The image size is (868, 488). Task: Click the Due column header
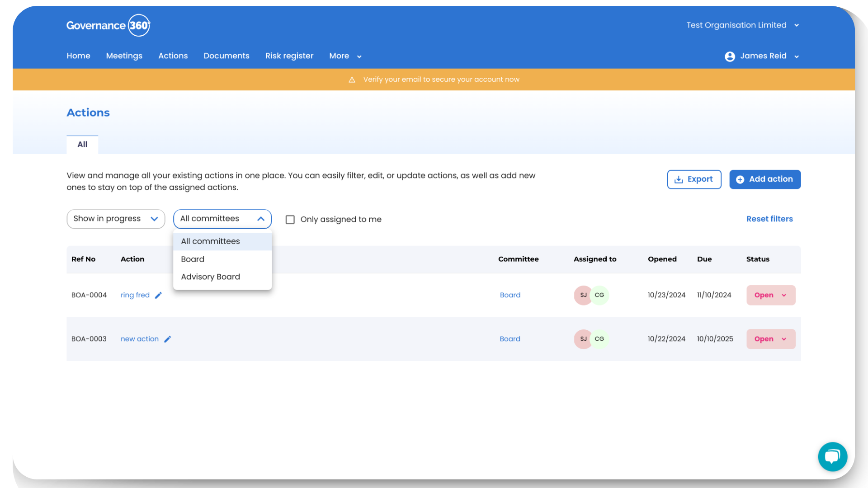pyautogui.click(x=704, y=259)
